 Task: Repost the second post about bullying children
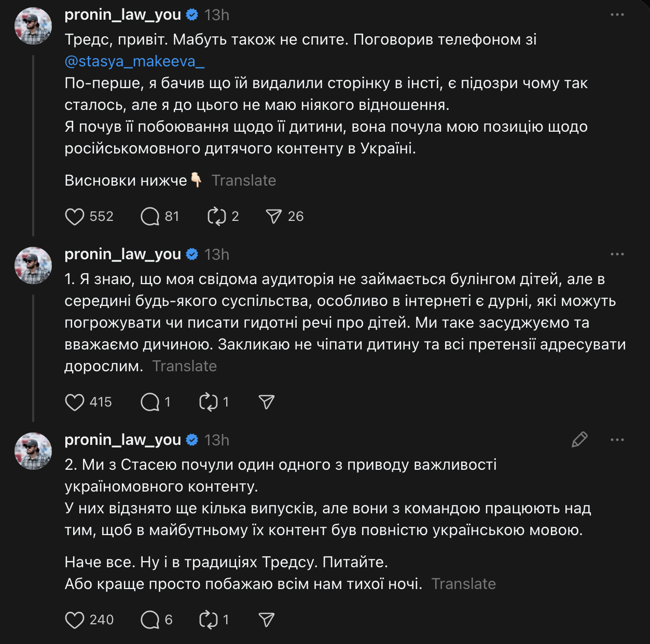click(x=209, y=402)
